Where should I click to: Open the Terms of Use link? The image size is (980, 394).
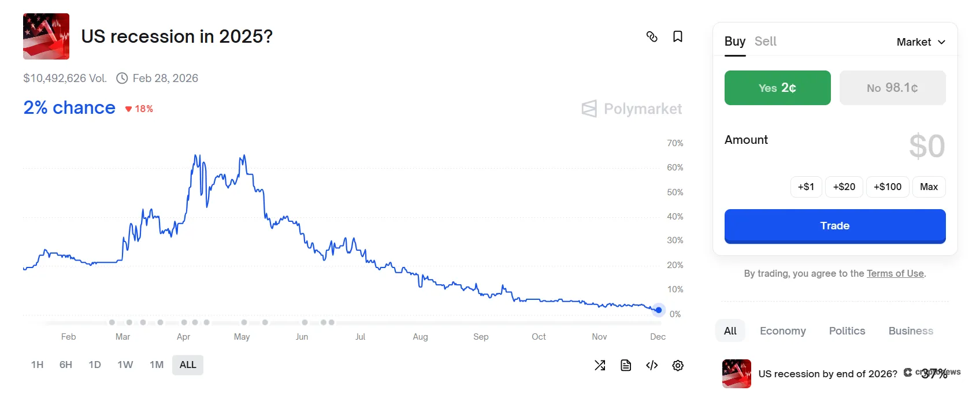pos(895,273)
